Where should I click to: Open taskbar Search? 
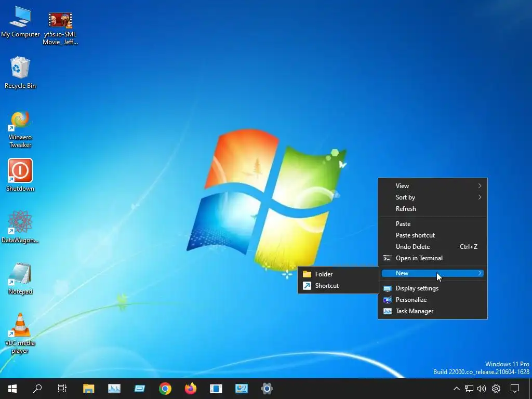37,389
